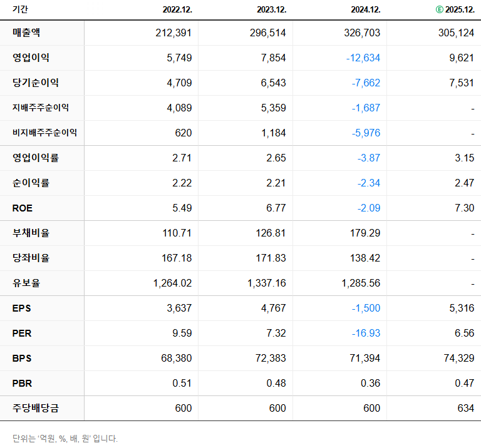Click the -16.93 PER value
The height and width of the screenshot is (448, 481).
[x=366, y=333]
